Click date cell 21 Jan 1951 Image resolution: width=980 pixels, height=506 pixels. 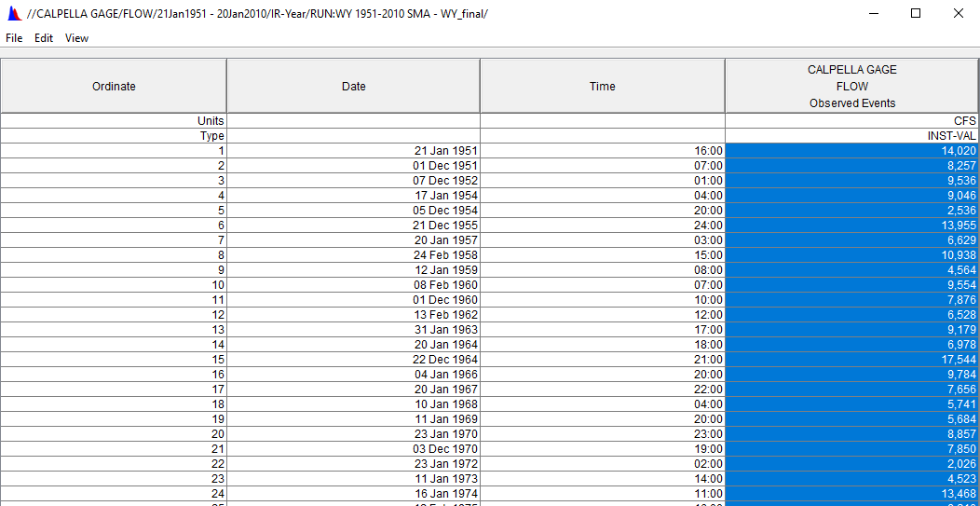pos(354,151)
